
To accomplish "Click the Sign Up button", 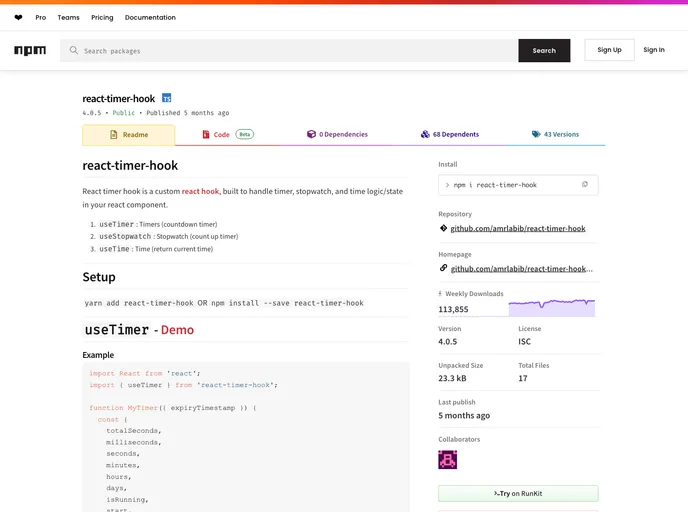I will point(609,50).
